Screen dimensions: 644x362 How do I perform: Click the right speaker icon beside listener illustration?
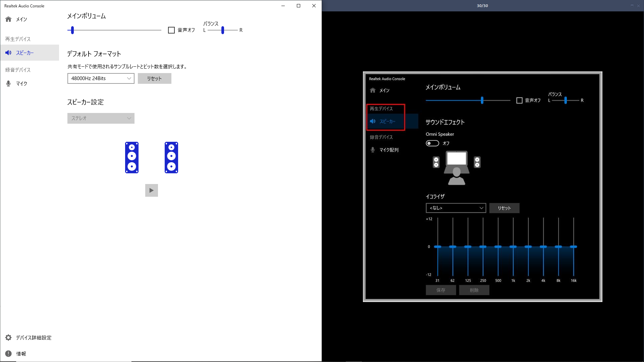tap(477, 162)
